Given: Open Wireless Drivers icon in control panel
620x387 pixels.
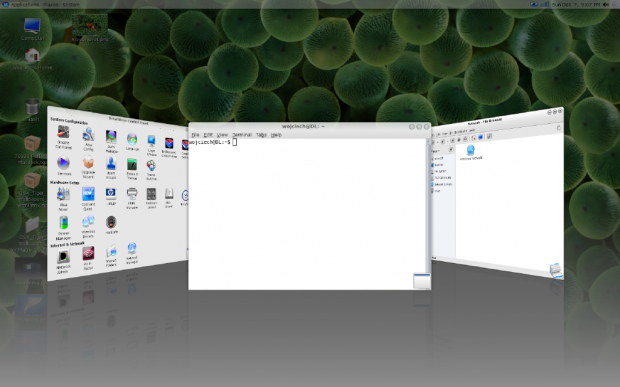Looking at the screenshot, I should [88, 227].
